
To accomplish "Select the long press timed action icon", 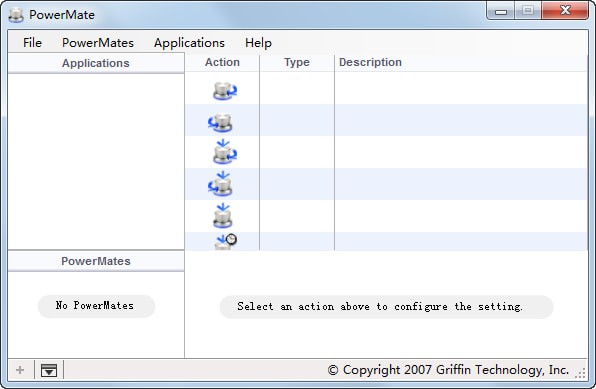I will 226,241.
